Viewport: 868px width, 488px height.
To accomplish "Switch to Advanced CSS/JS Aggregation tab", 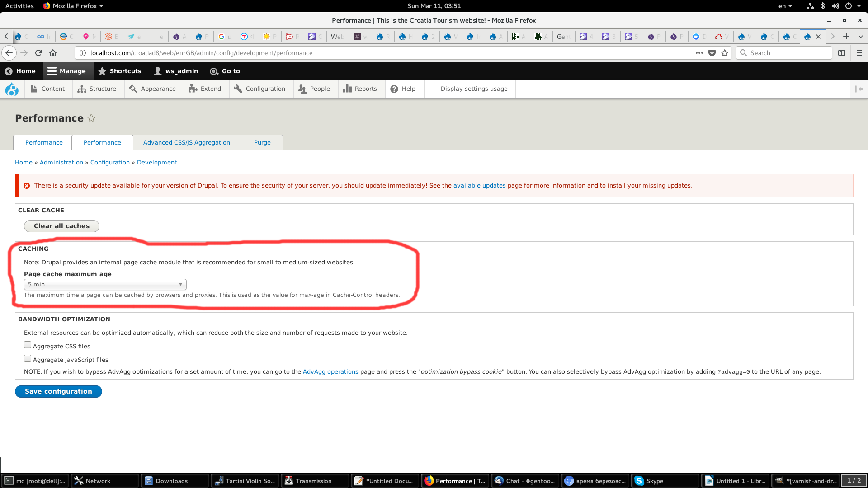I will [x=186, y=142].
